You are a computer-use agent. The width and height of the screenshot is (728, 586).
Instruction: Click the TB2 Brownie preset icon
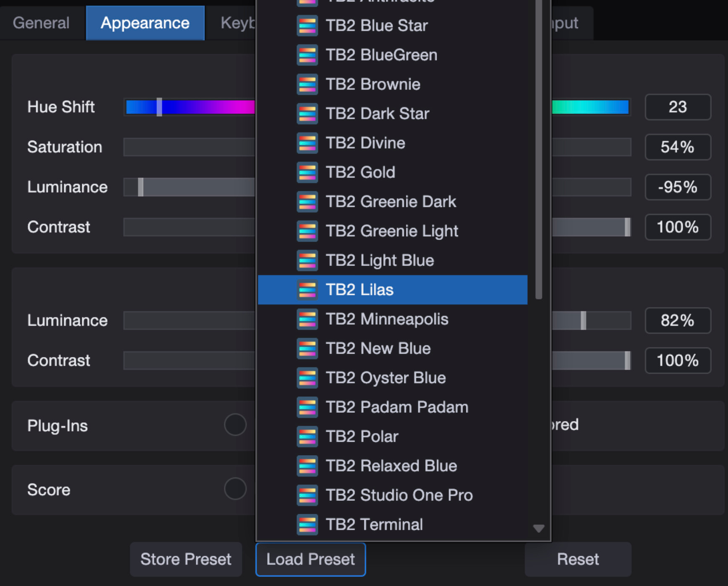(x=307, y=84)
